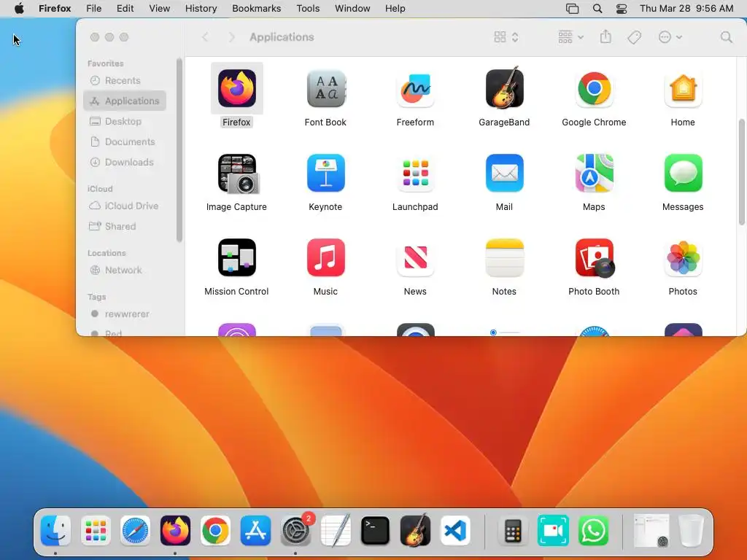The height and width of the screenshot is (560, 747).
Task: Select the Photo Booth app
Action: click(595, 257)
